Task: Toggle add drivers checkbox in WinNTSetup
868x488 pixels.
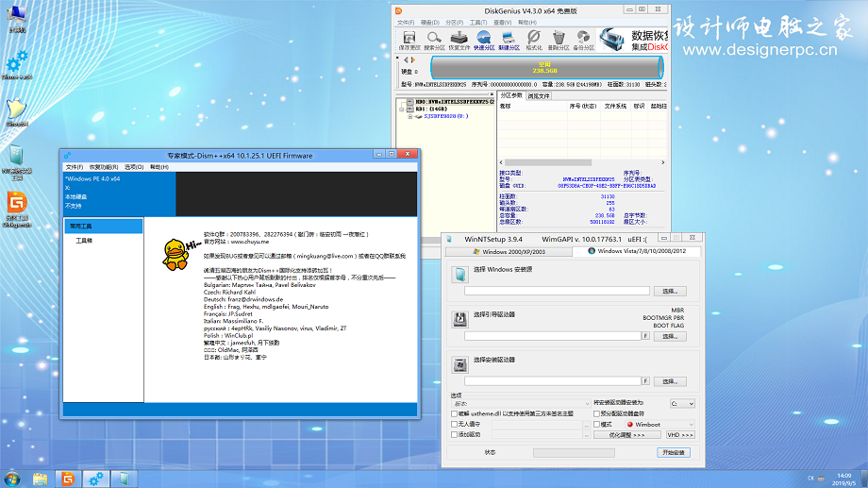Action: [455, 435]
